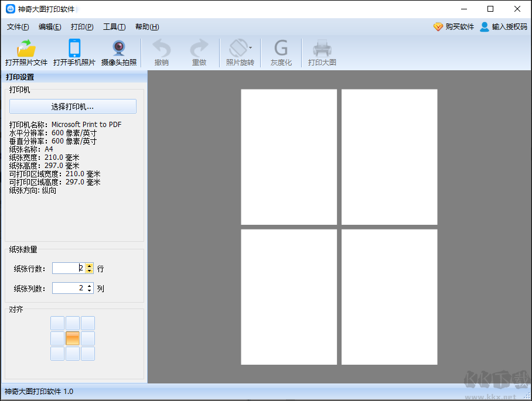The height and width of the screenshot is (401, 532).
Task: Open the 工具(T) menu
Action: (114, 27)
